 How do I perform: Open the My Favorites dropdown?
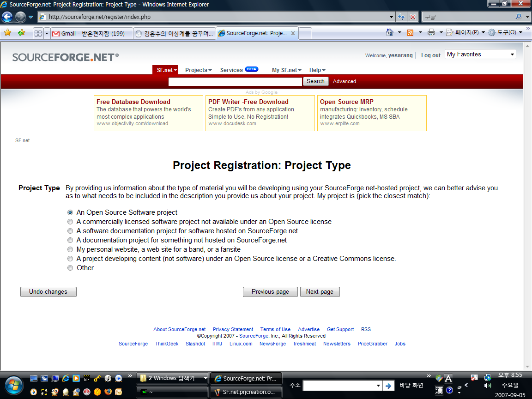(480, 54)
